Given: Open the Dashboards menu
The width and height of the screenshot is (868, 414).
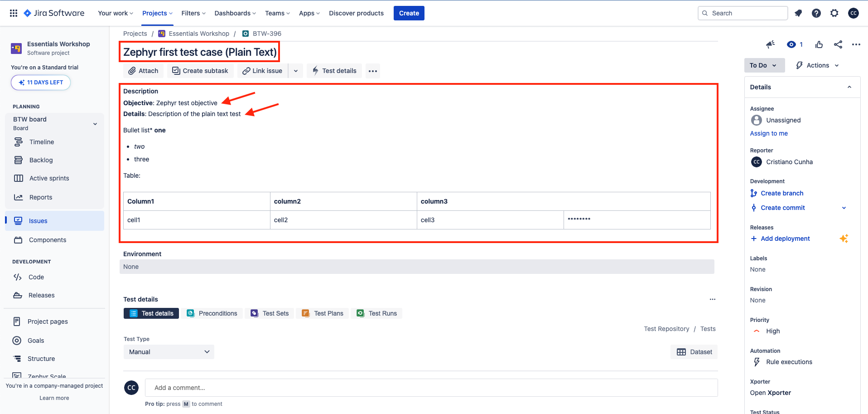Looking at the screenshot, I should [235, 13].
